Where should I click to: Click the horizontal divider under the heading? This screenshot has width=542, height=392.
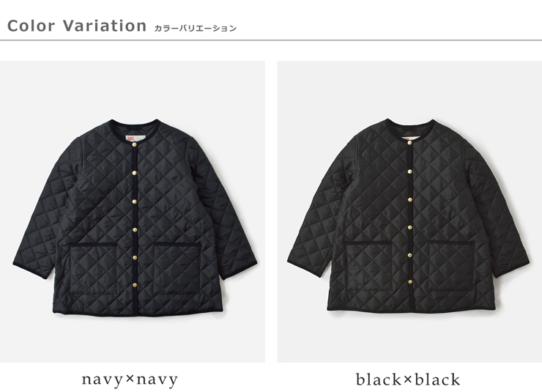tap(271, 40)
